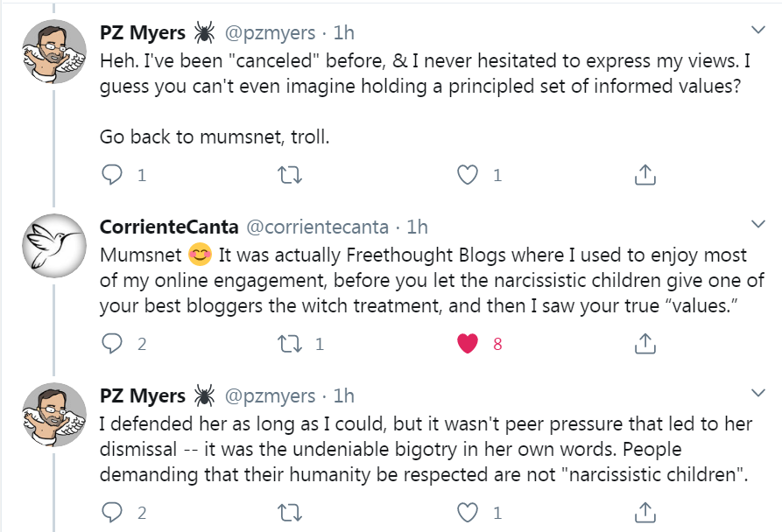The width and height of the screenshot is (782, 532).
Task: Open the @corrientecanta profile handle
Action: pos(315,227)
